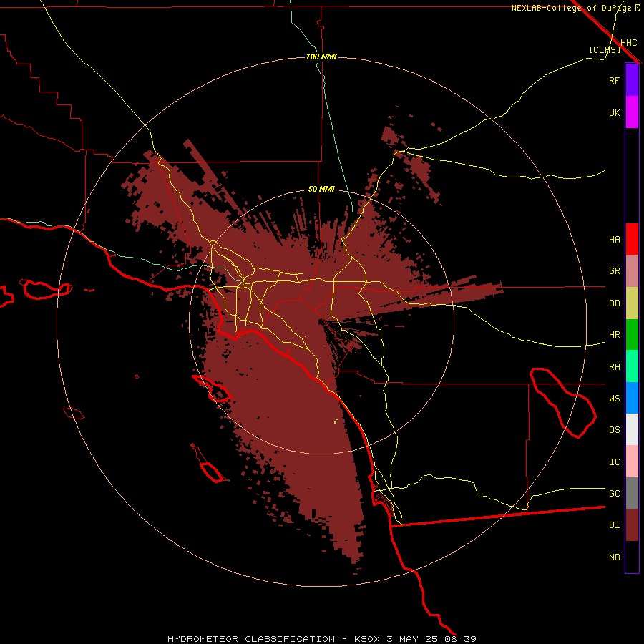Screen dimensions: 644x644
Task: Click the RA legend label
Action: (x=614, y=367)
